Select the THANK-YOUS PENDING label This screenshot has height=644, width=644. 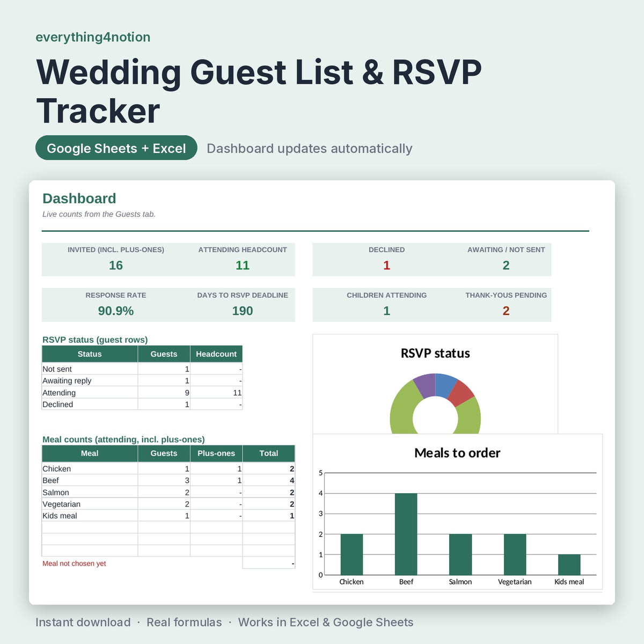506,295
